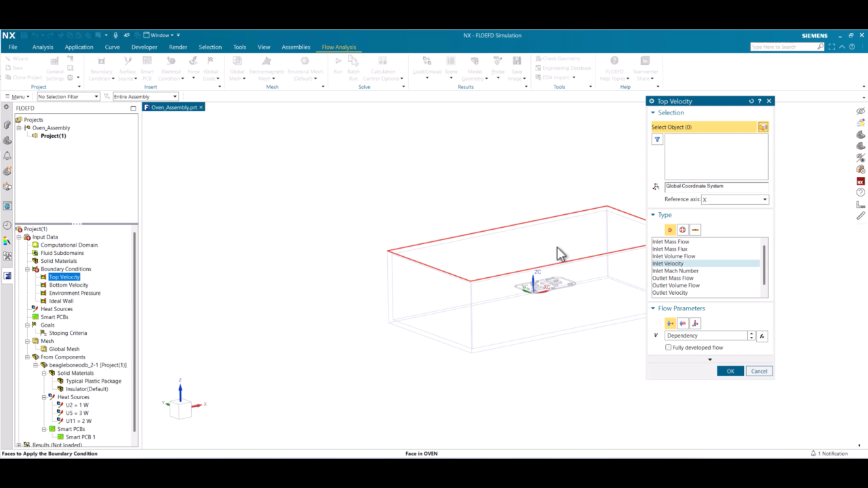Click the function fx dependency icon
The width and height of the screenshot is (868, 488).
click(x=762, y=335)
